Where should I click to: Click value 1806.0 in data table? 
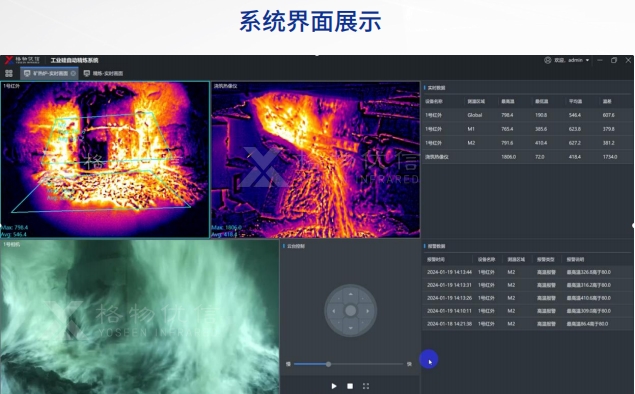(x=508, y=157)
